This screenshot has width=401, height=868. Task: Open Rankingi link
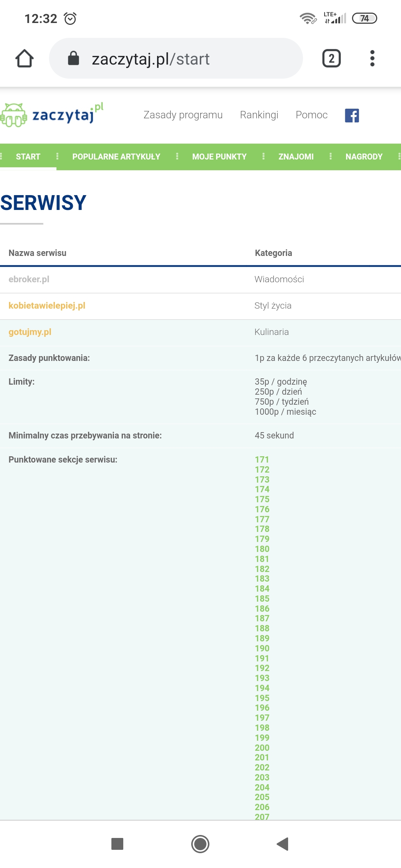[x=259, y=115]
